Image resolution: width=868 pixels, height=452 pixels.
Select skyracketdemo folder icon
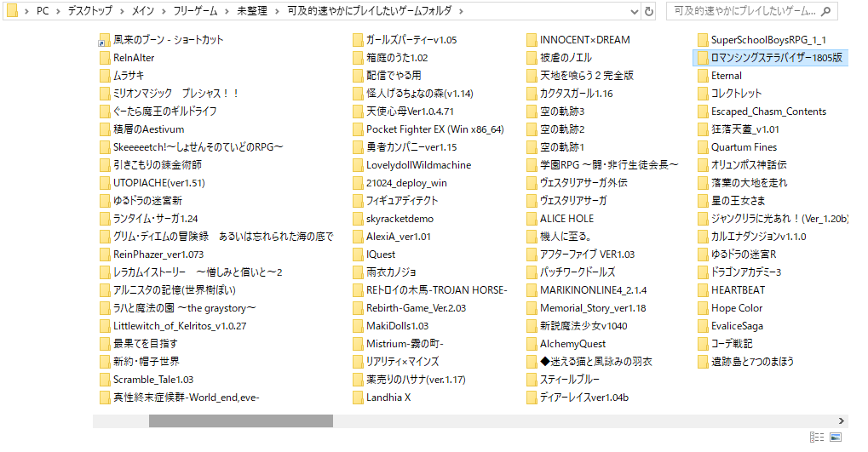coord(358,219)
